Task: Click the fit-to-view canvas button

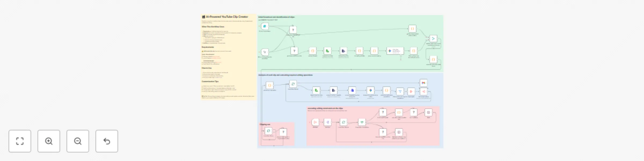Action: pyautogui.click(x=20, y=141)
